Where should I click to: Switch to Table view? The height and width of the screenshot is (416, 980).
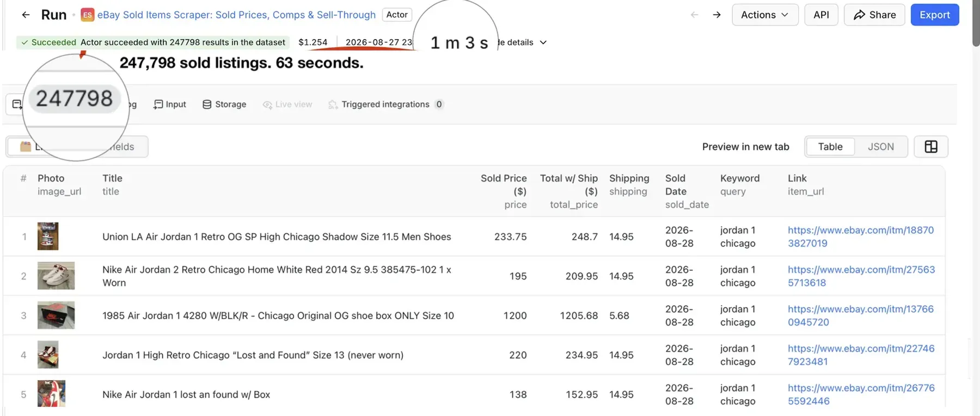[830, 147]
